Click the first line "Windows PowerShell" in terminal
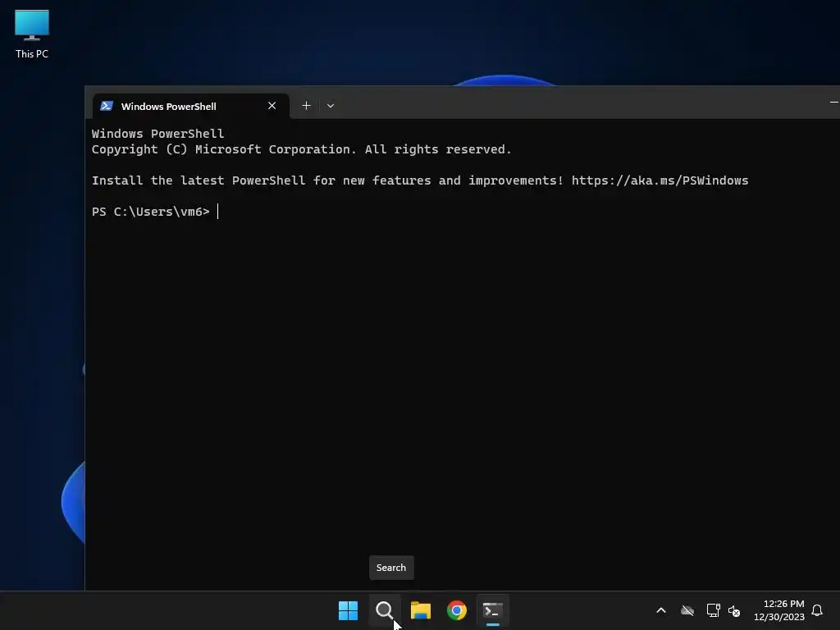Viewport: 840px width, 630px height. click(x=158, y=134)
